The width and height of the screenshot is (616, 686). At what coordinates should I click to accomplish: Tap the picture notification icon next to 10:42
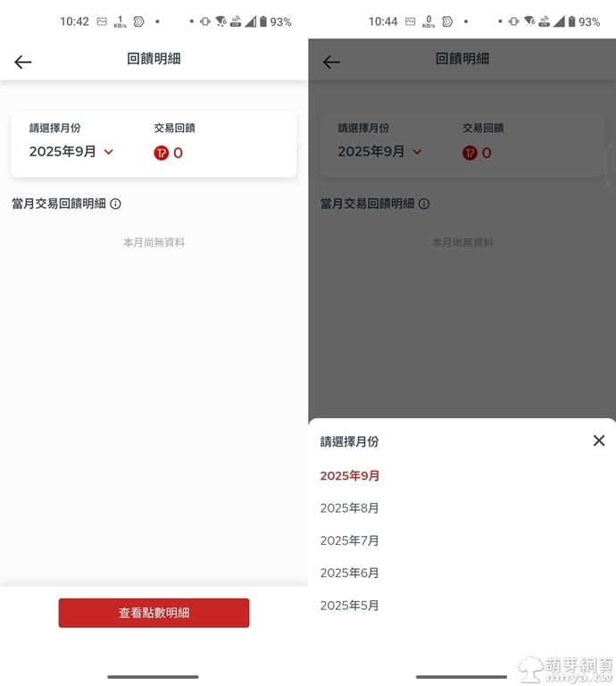(x=102, y=21)
